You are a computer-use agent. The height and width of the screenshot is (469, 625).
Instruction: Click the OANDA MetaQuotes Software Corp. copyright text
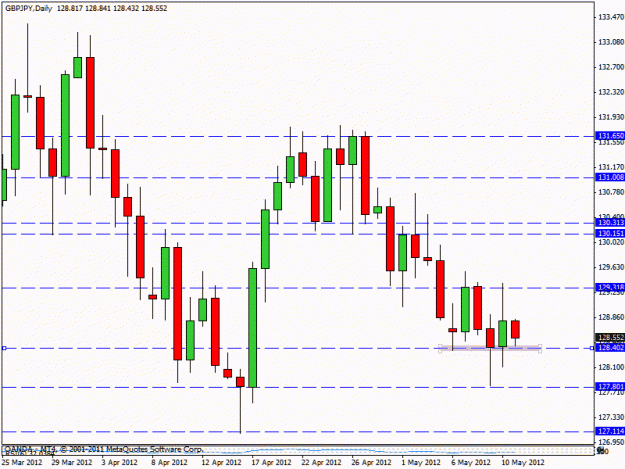104,449
